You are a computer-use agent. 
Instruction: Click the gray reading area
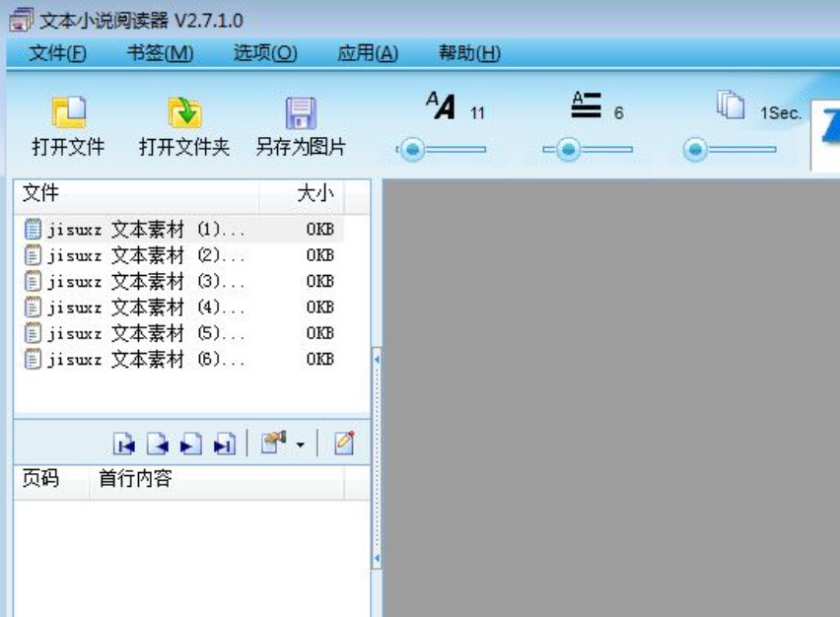610,398
